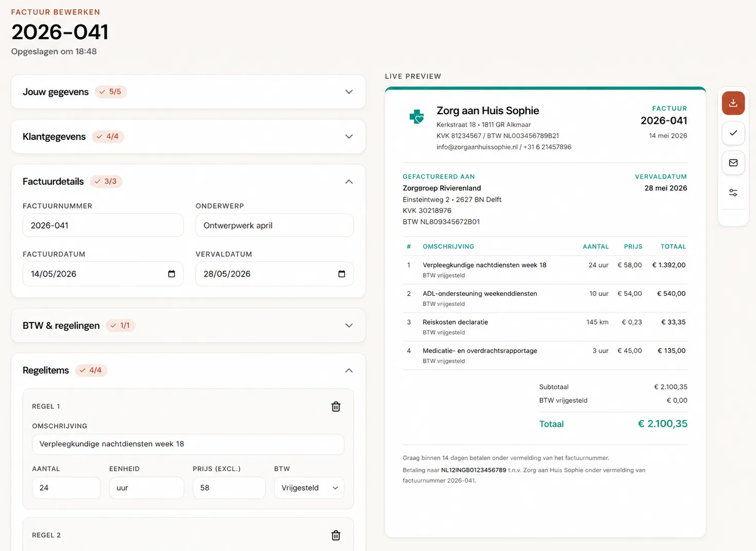Click the Subtotaal amount in preview
The width and height of the screenshot is (756, 551).
pyautogui.click(x=671, y=387)
